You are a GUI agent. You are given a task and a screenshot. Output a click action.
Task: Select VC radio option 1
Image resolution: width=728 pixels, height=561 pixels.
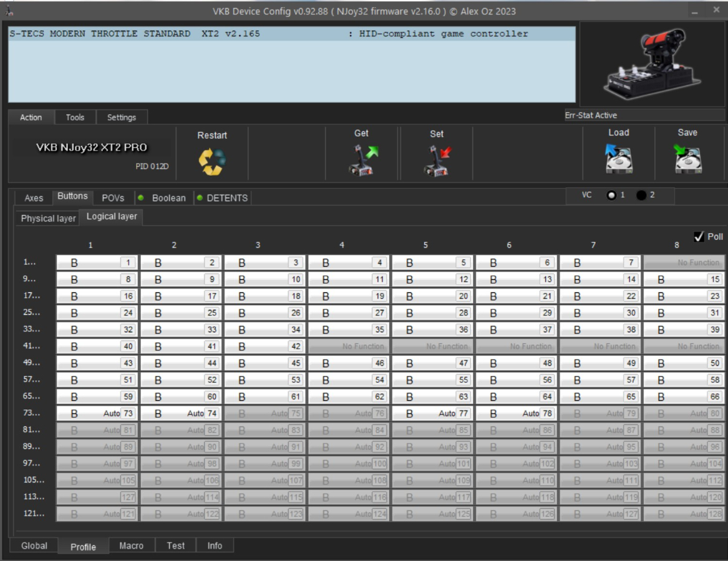[611, 195]
